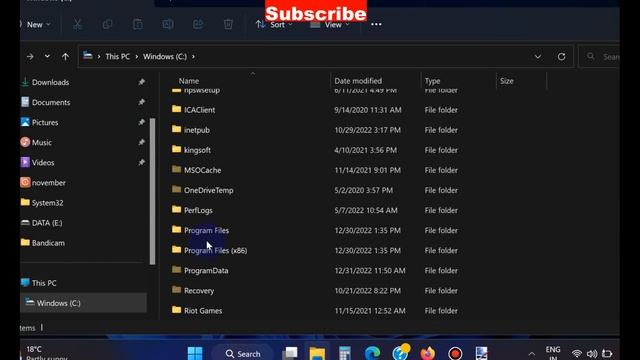Select the kingsoft folder
This screenshot has height=360, width=640.
pos(197,150)
